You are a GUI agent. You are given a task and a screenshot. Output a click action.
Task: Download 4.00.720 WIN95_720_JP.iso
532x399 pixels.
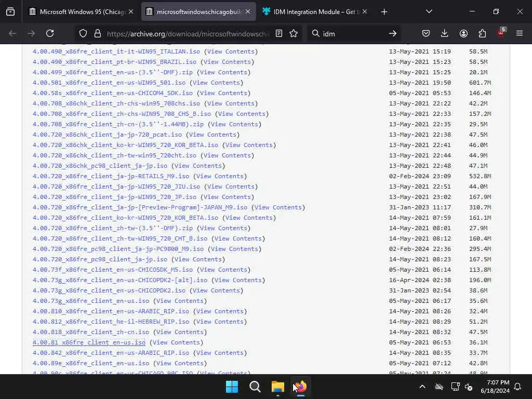pyautogui.click(x=114, y=197)
